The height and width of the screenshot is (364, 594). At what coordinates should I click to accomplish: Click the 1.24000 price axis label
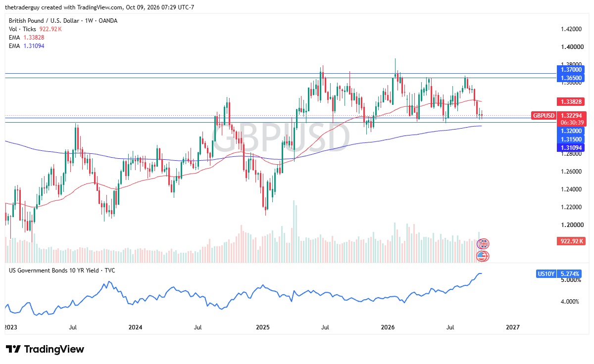(571, 189)
